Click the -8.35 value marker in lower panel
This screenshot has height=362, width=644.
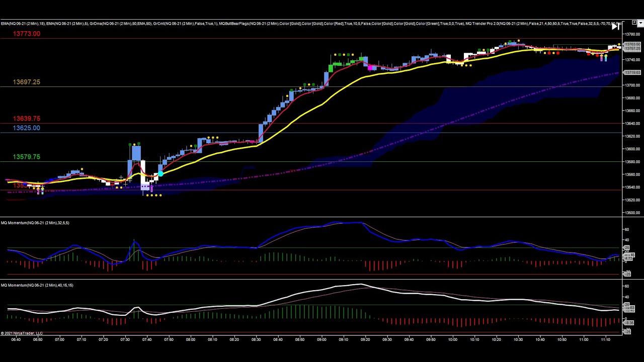point(629,323)
